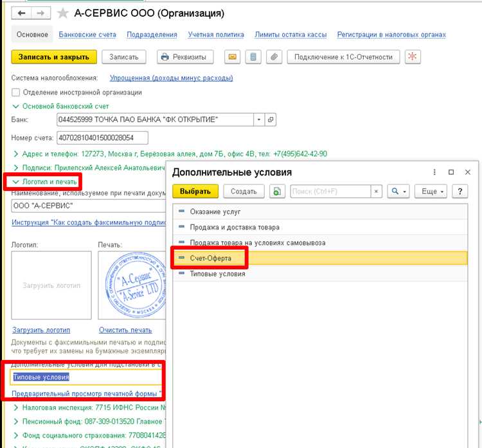Open Предварительный просмотр печатной формы link

pos(87,393)
